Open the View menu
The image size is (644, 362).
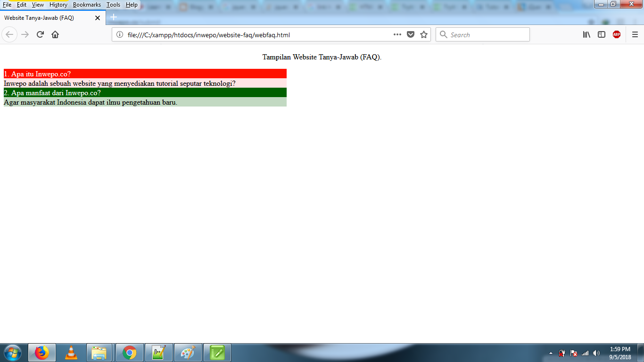point(38,5)
